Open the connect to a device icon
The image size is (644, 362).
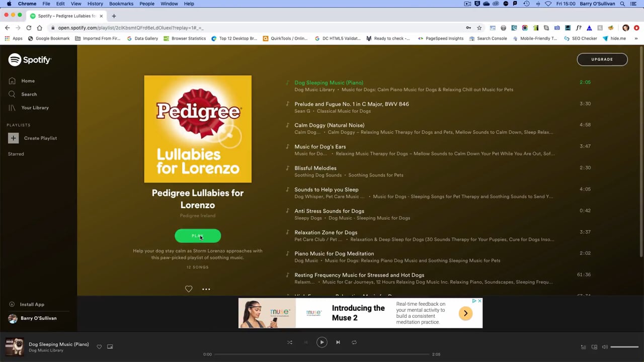tap(594, 347)
